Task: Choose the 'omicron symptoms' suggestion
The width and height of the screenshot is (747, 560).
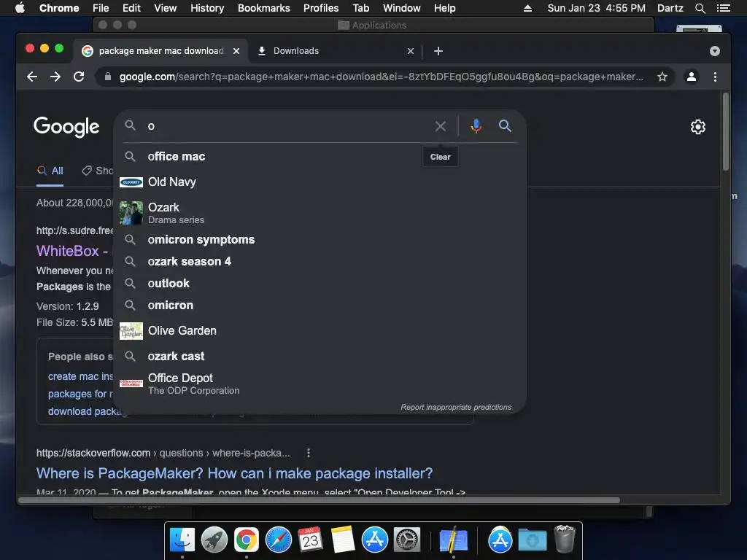Action: tap(320, 239)
